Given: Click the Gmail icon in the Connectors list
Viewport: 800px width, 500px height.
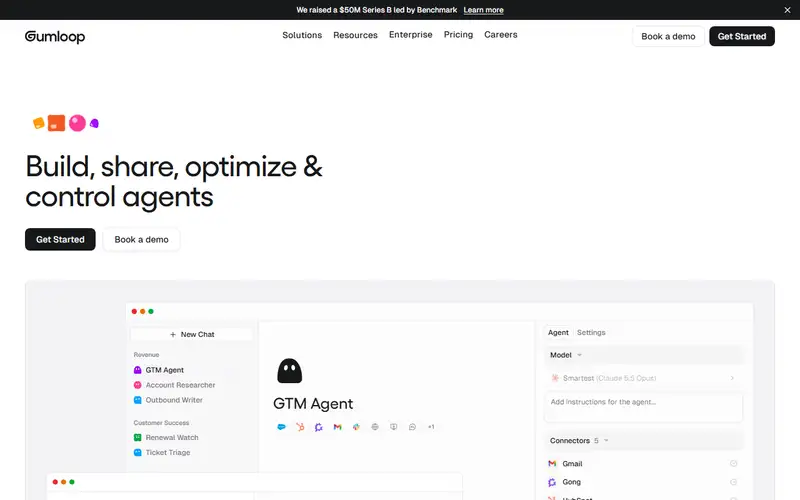Looking at the screenshot, I should pos(552,463).
